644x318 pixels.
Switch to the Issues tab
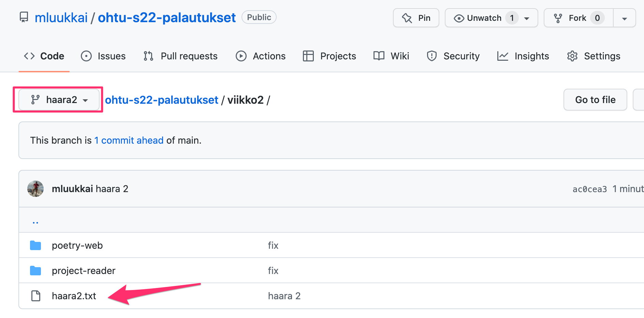[x=103, y=56]
